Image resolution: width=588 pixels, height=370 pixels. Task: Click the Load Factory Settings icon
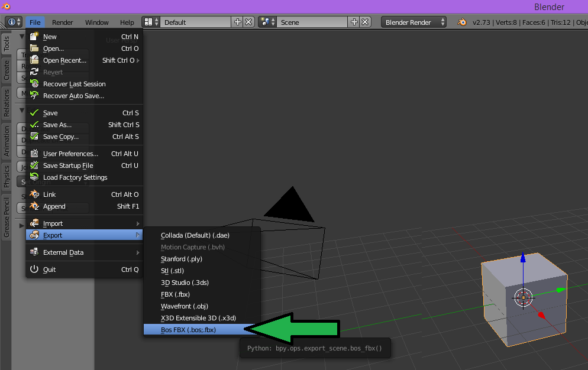click(34, 177)
